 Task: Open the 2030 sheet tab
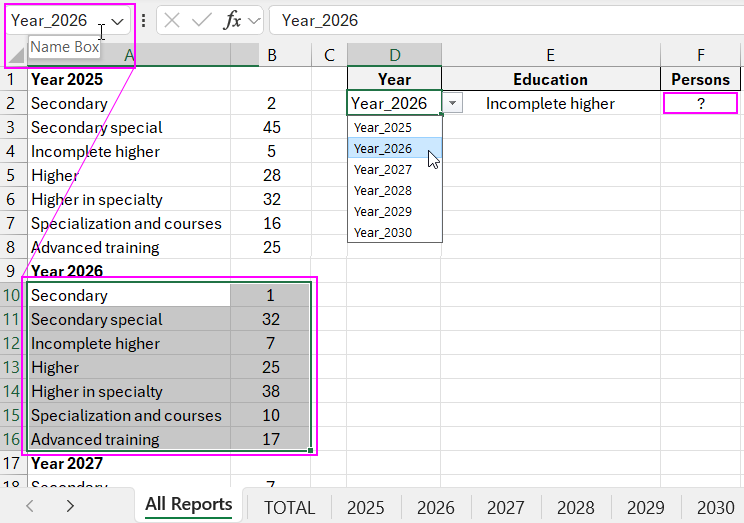click(x=716, y=508)
